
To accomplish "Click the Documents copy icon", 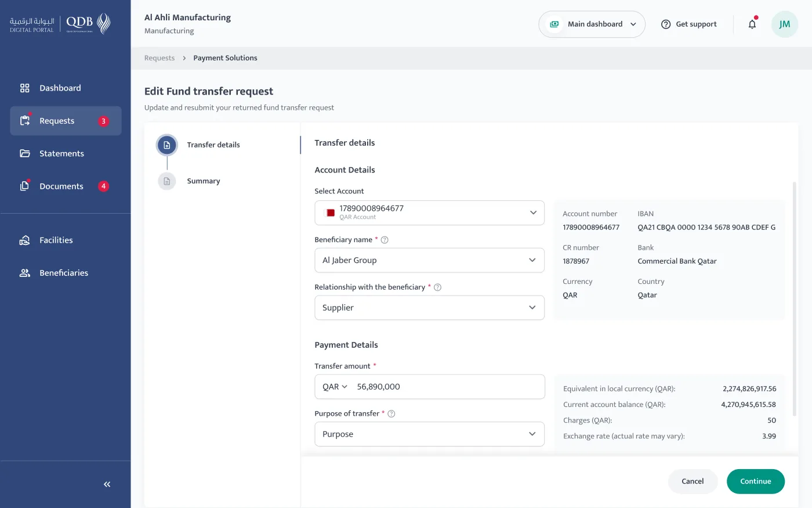I will 25,186.
